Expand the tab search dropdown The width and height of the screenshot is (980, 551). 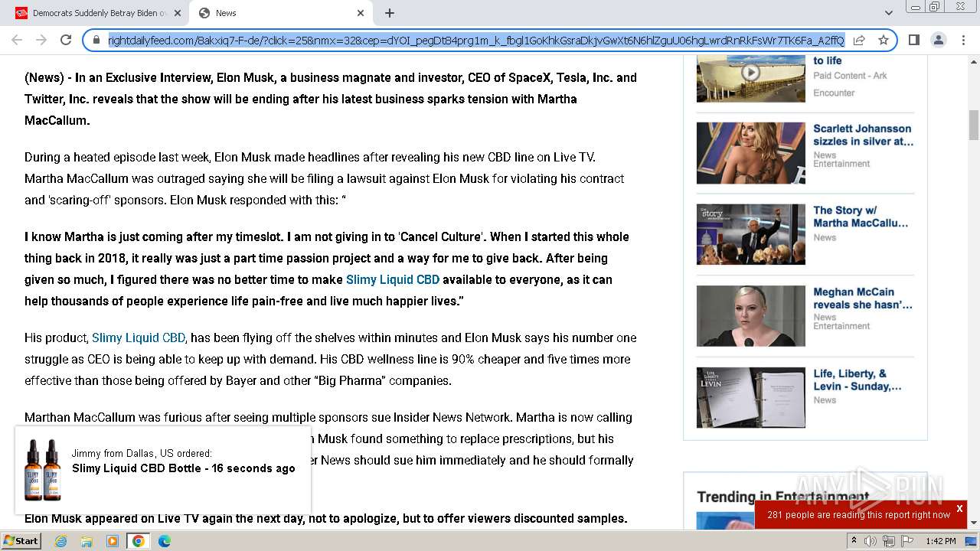click(x=888, y=13)
